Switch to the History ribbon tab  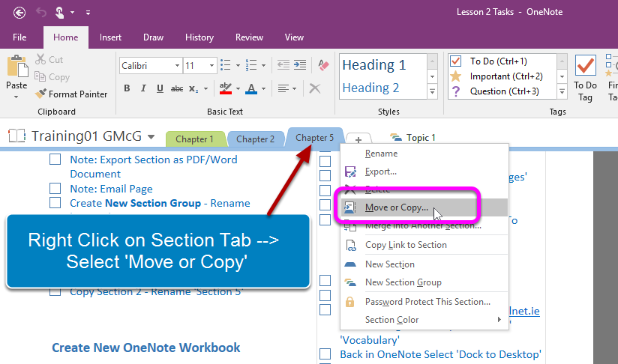(199, 37)
